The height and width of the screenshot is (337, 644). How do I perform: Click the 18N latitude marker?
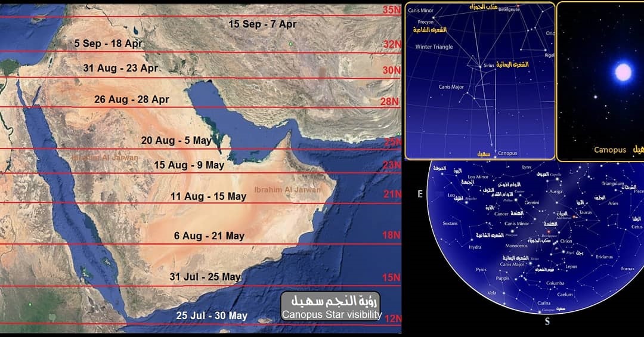tap(391, 235)
